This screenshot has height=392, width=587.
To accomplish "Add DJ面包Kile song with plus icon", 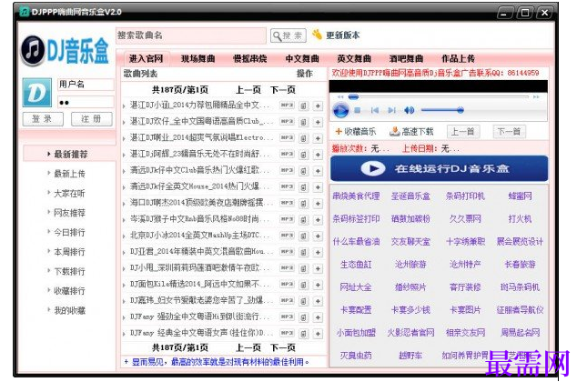I will [x=318, y=285].
